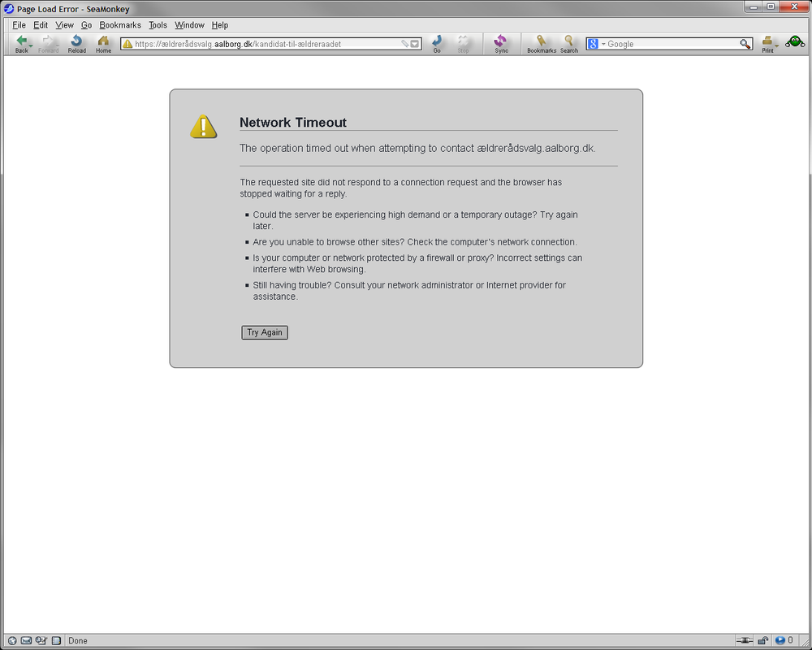
Task: Open Mail & Newsgroups status bar icon
Action: click(x=27, y=641)
